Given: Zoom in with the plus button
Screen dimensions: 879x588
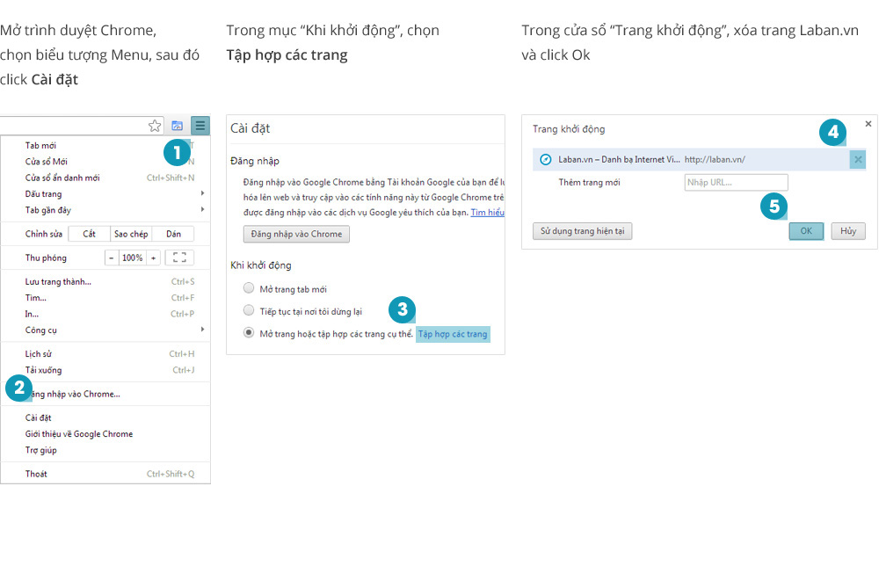Looking at the screenshot, I should pos(153,258).
